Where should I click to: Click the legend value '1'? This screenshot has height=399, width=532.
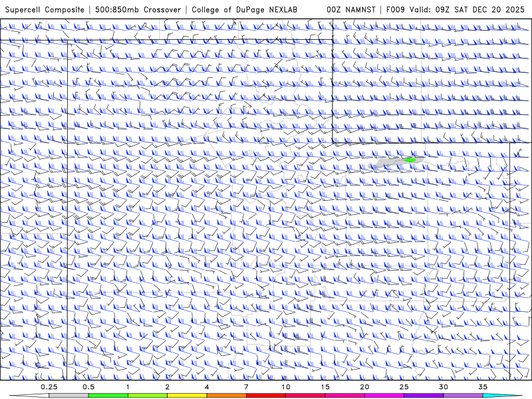128,387
